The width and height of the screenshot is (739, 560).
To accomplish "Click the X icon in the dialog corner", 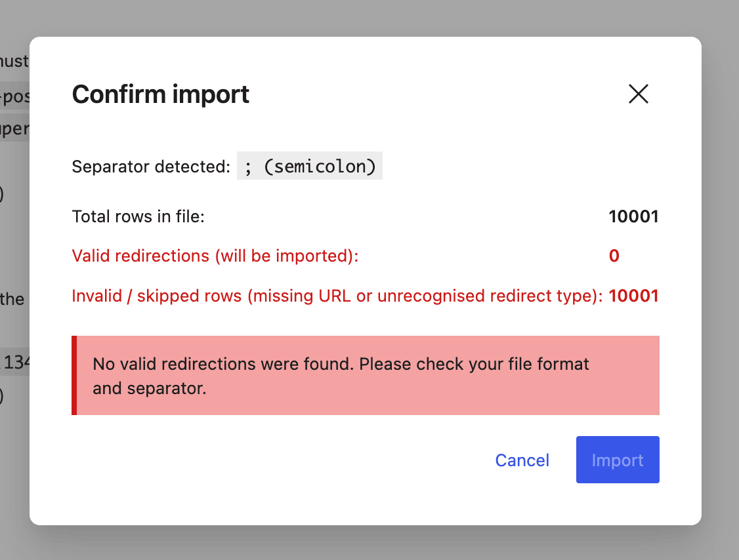I will pyautogui.click(x=638, y=94).
